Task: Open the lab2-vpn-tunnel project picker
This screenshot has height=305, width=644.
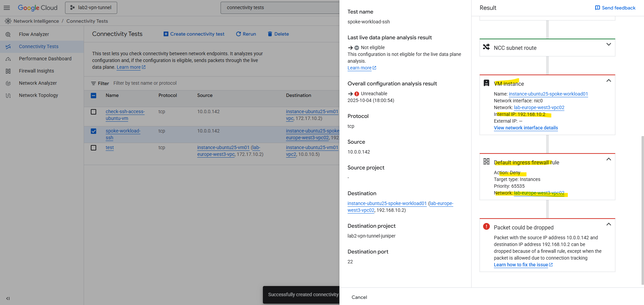Action: point(91,7)
